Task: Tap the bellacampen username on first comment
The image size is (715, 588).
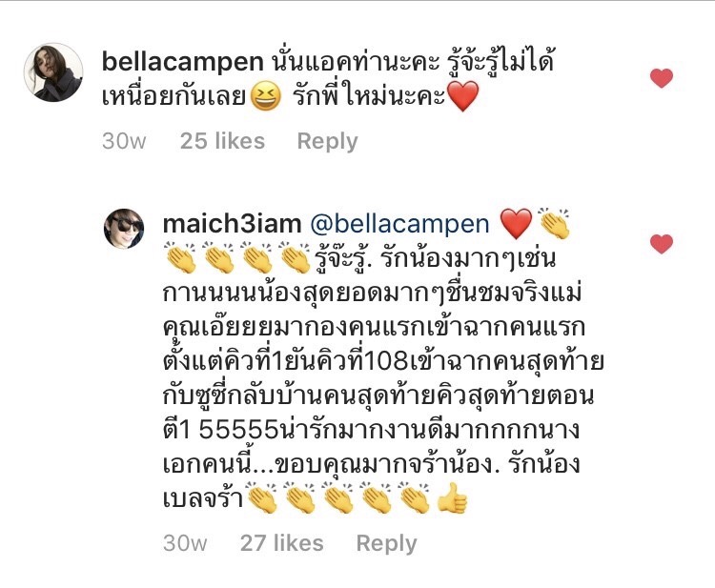Action: coord(182,62)
